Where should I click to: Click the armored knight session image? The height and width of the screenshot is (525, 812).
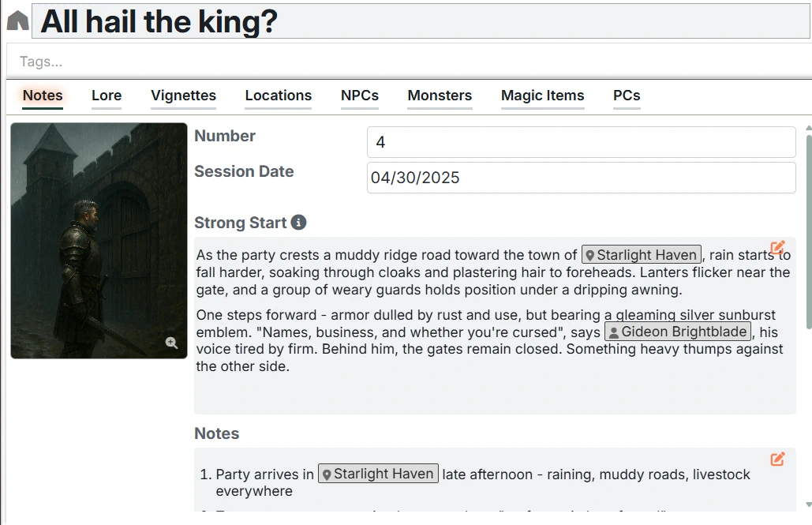(99, 237)
